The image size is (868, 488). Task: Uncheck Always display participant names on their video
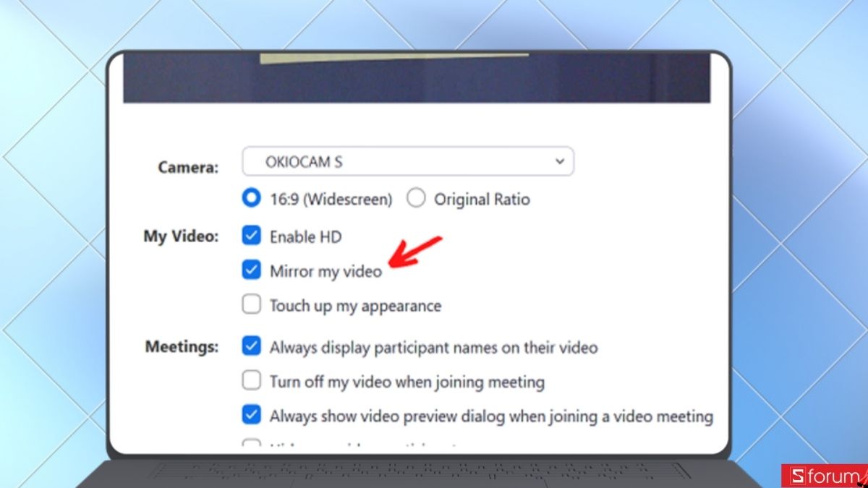251,346
